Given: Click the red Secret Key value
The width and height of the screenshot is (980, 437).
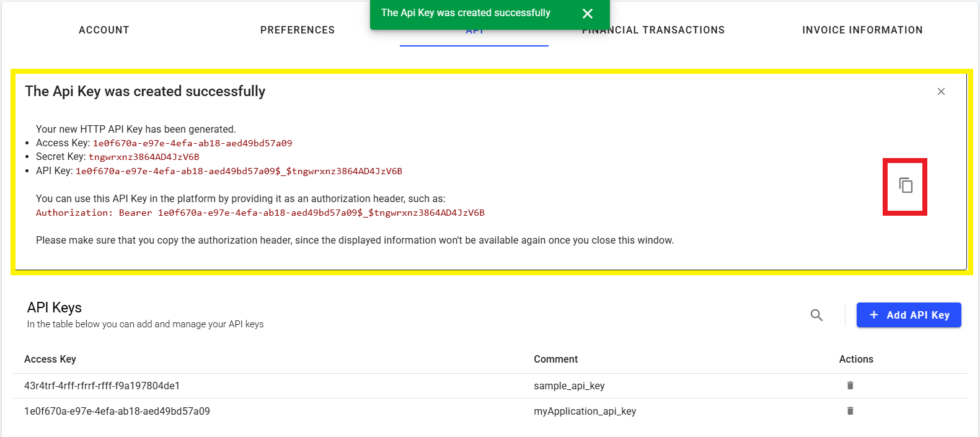Looking at the screenshot, I should point(144,157).
